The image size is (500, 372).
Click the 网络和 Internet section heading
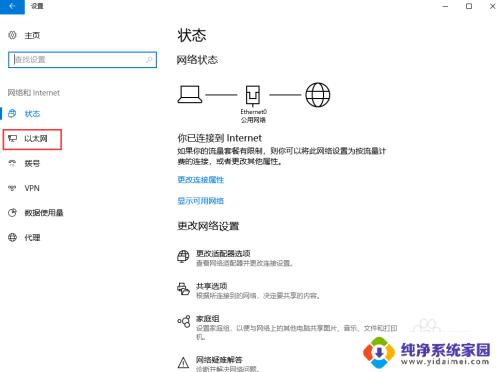click(34, 93)
